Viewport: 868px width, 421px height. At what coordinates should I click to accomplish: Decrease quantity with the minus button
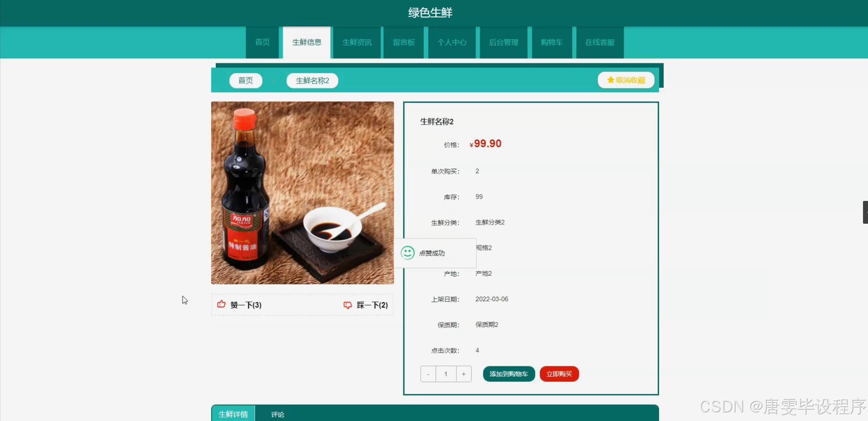click(428, 374)
